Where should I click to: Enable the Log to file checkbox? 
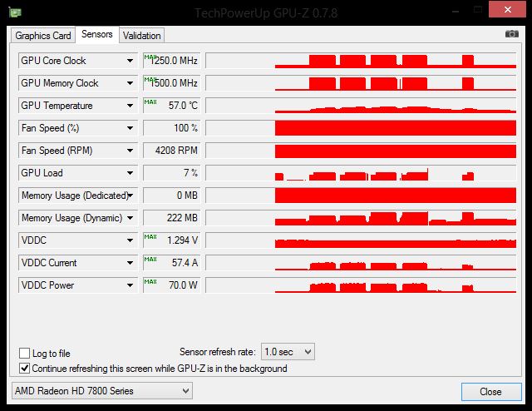[x=24, y=354]
